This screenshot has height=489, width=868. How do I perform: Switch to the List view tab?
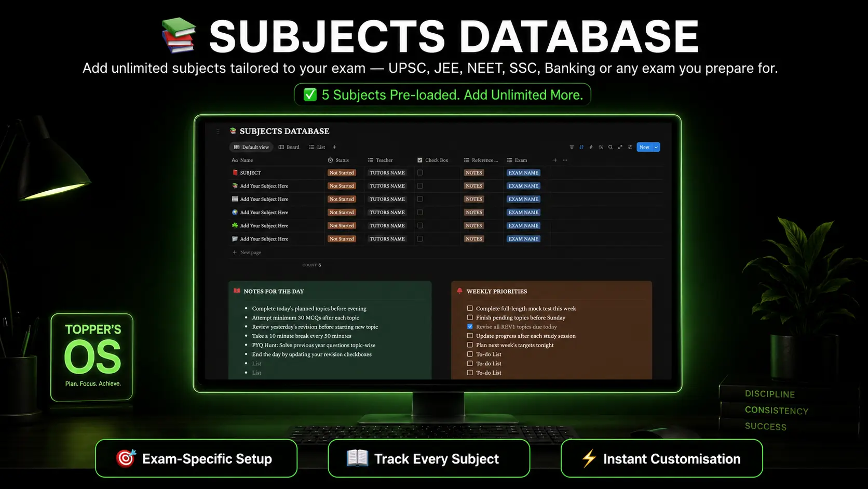click(x=317, y=147)
